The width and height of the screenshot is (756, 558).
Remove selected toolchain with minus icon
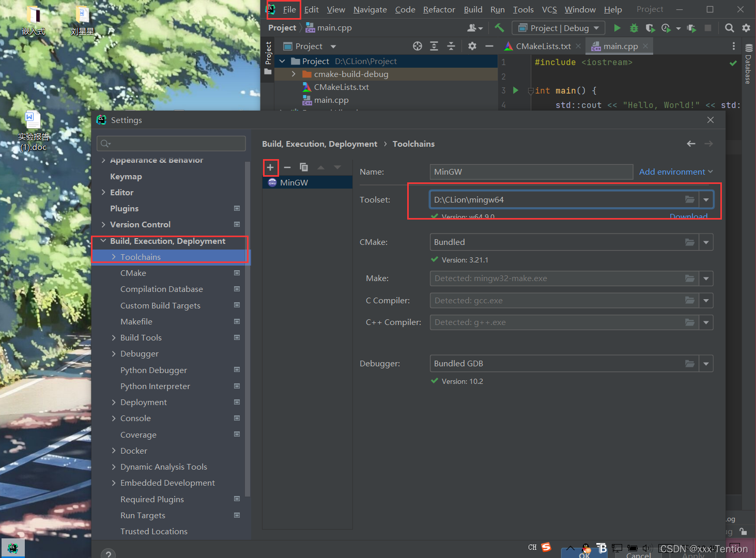pos(287,167)
